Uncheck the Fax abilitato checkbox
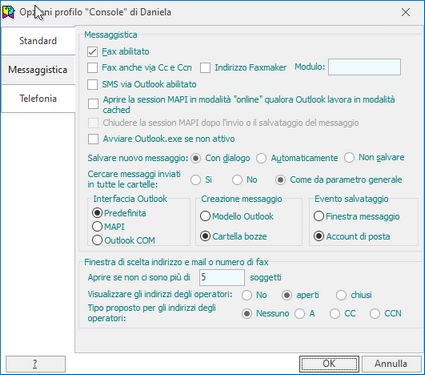This screenshot has height=375, width=425. click(92, 52)
